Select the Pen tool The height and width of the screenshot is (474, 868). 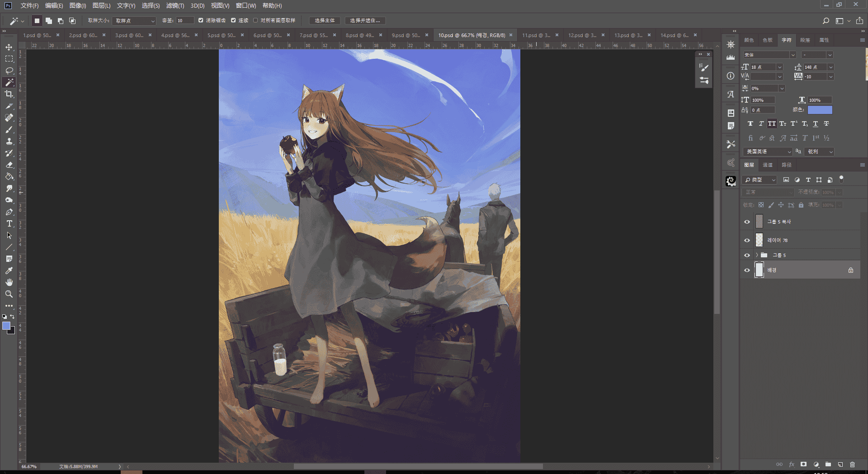[x=9, y=212]
